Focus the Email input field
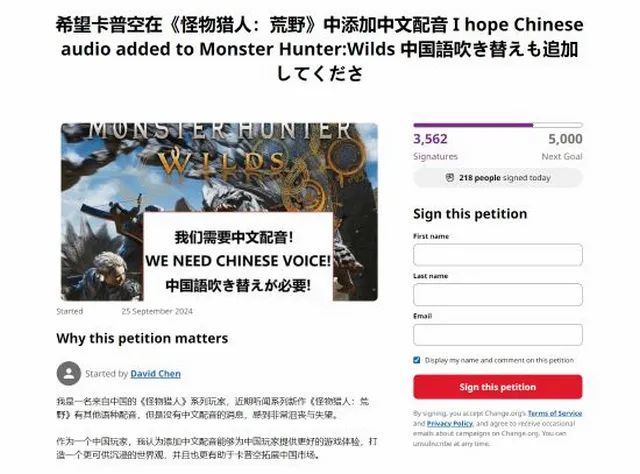The image size is (640, 474). 498,335
